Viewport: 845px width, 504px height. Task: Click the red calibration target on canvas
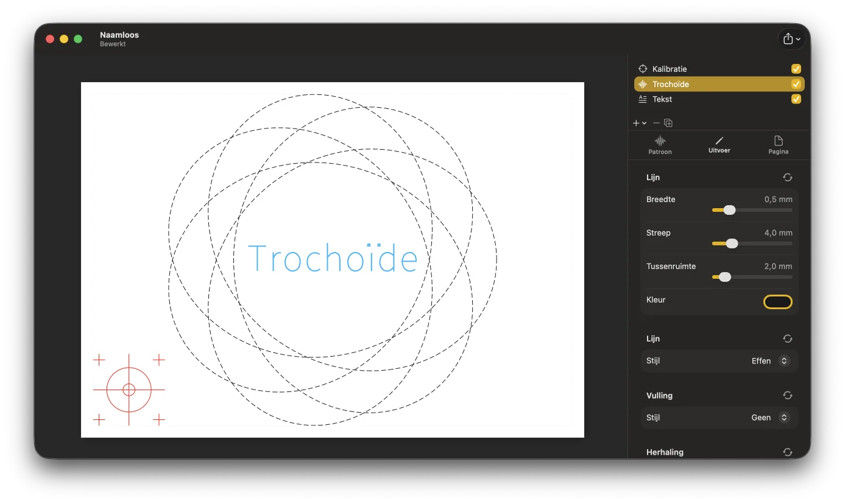(129, 390)
